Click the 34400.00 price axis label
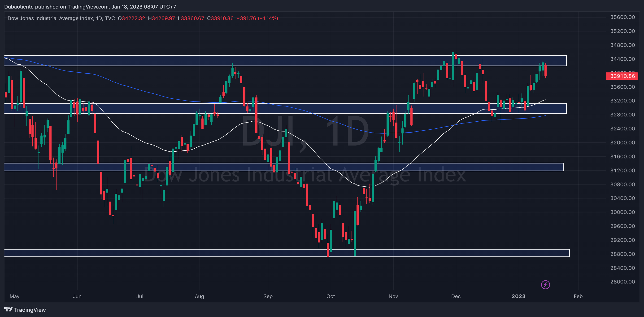 (622, 59)
